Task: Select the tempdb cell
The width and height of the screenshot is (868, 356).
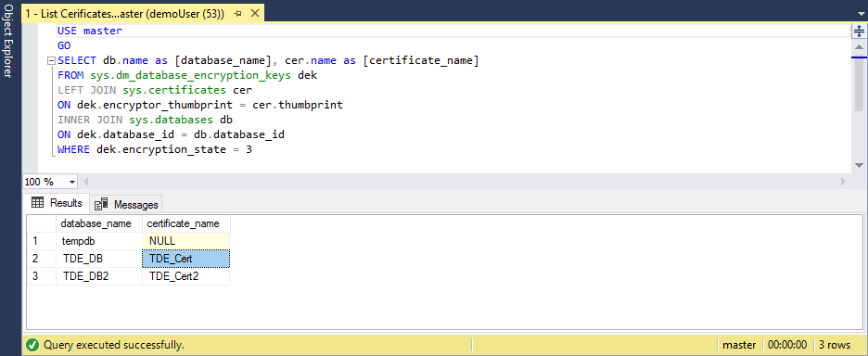Action: 99,241
